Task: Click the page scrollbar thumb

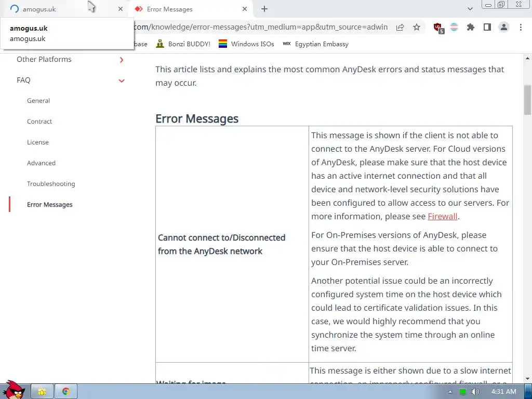Action: tap(527, 100)
